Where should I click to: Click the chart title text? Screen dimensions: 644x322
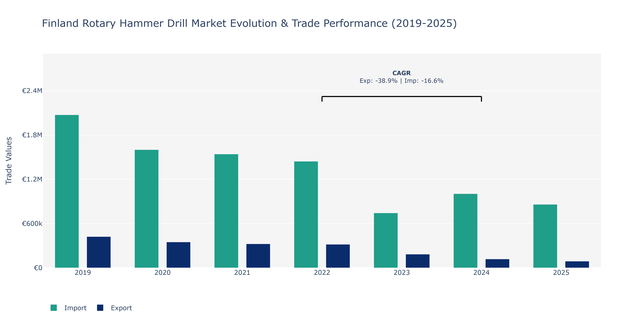[x=249, y=23]
